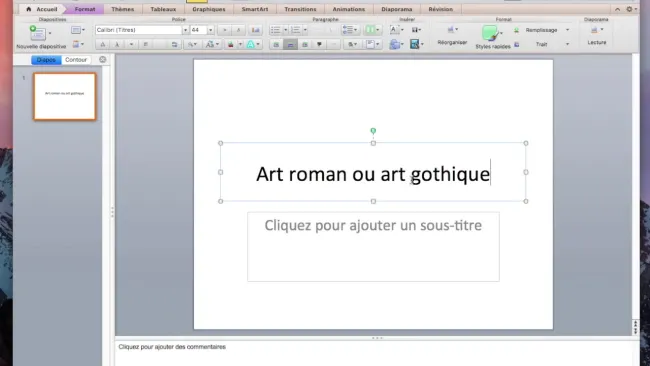Click the decrease indent button
This screenshot has width=650, height=366.
(x=317, y=30)
